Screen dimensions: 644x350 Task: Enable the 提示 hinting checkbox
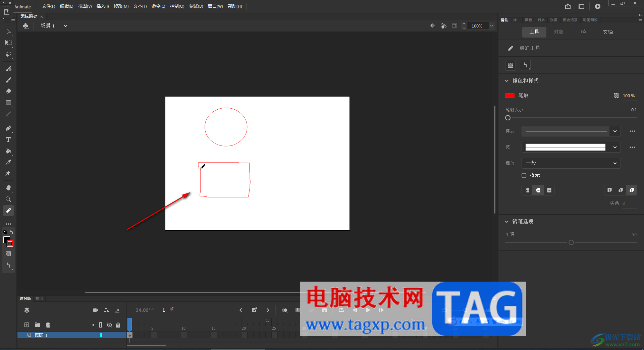524,175
